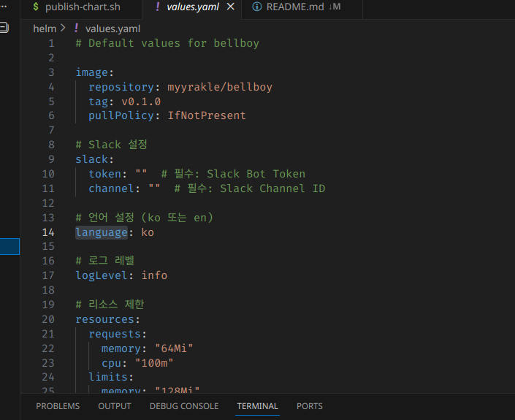The height and width of the screenshot is (420, 515).
Task: Select the TERMINAL panel tab
Action: [x=257, y=406]
